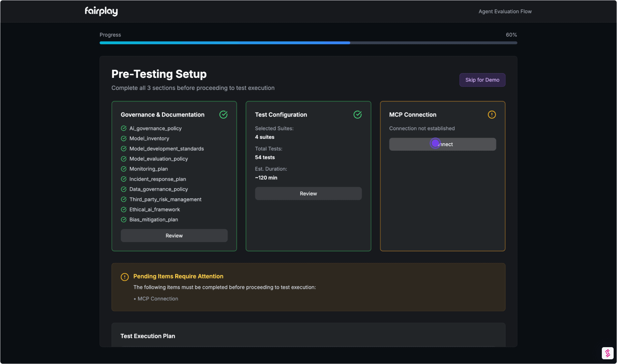Review the Test Configuration section
The width and height of the screenshot is (617, 364).
point(308,193)
